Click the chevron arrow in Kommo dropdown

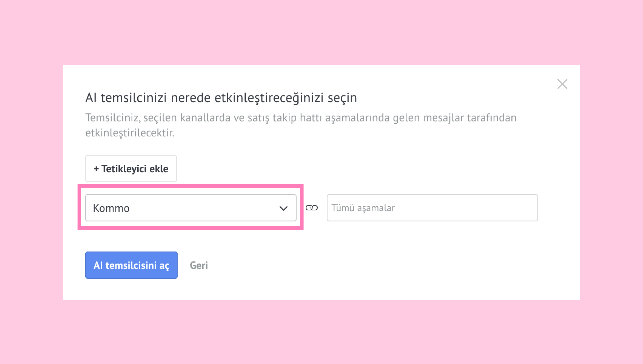(x=283, y=208)
